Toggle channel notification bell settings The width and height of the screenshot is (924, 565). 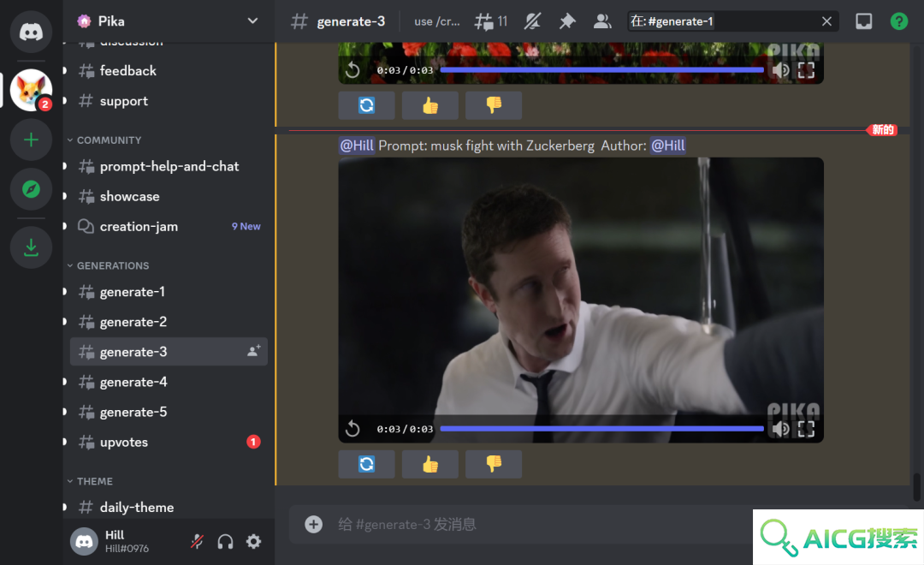(532, 21)
